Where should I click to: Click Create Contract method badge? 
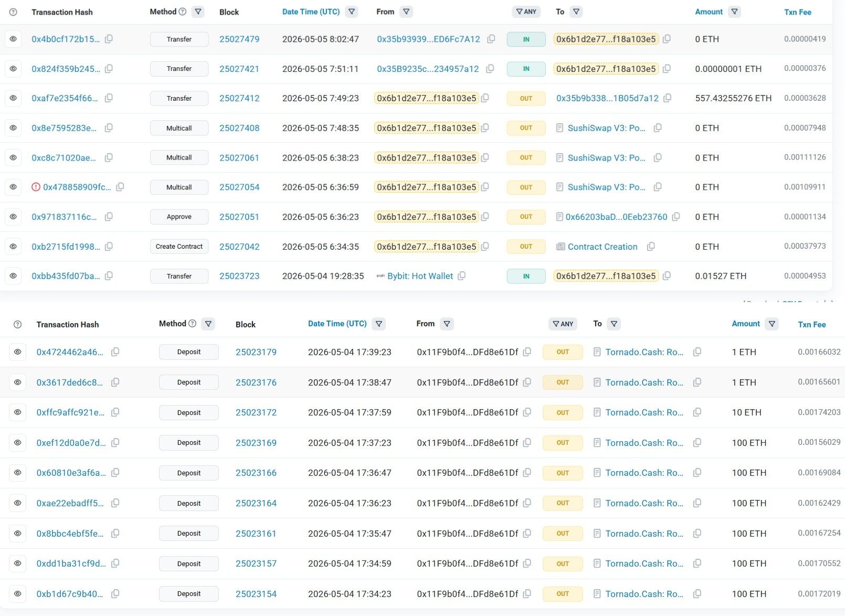[x=179, y=247]
